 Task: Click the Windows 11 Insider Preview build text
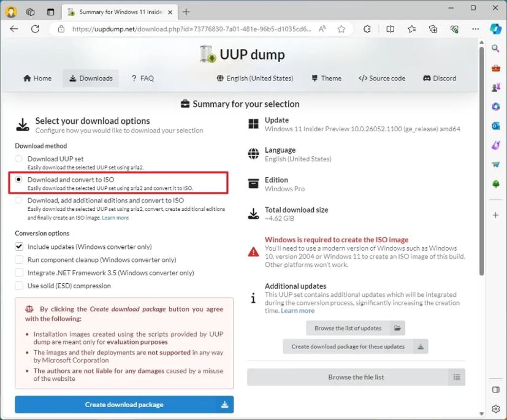tap(362, 129)
